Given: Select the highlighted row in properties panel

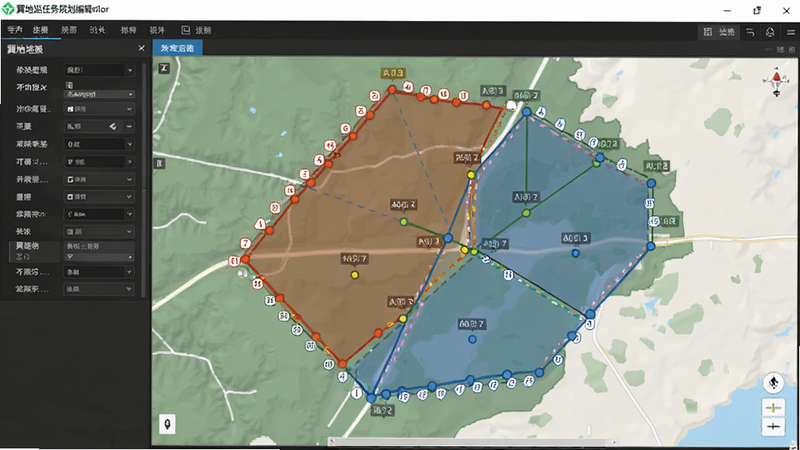Looking at the screenshot, I should point(72,251).
